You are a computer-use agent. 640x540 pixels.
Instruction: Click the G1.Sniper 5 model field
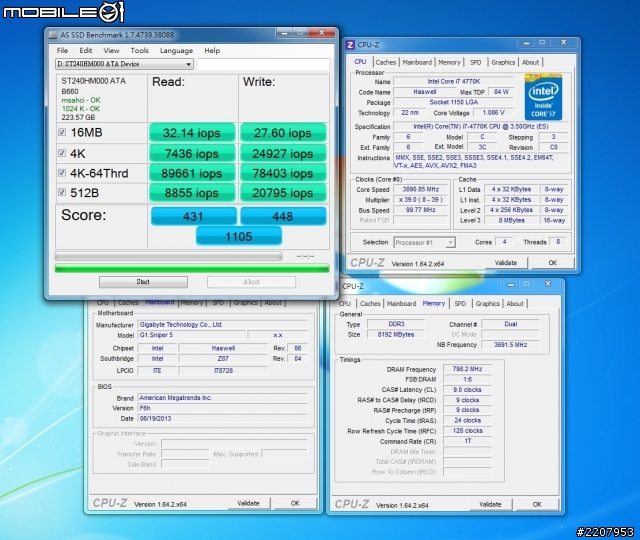tap(192, 335)
